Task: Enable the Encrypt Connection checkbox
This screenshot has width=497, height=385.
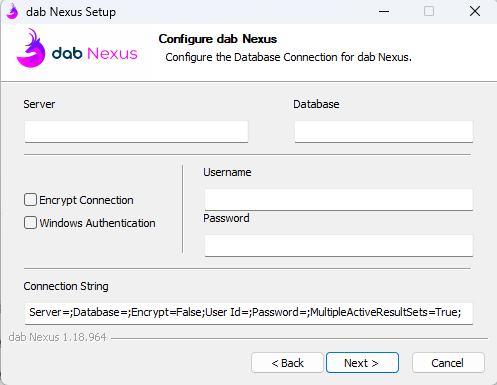Action: point(30,200)
